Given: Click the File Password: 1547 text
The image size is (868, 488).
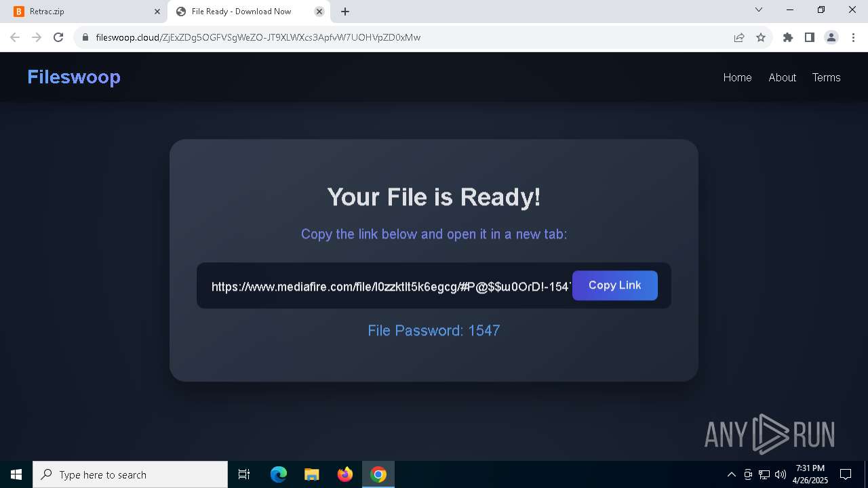Looking at the screenshot, I should pyautogui.click(x=434, y=331).
